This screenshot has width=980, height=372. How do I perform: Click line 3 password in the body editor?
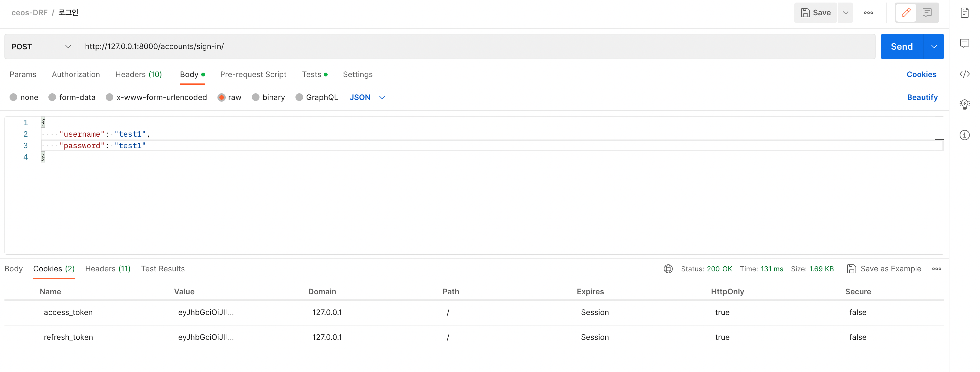click(x=82, y=146)
